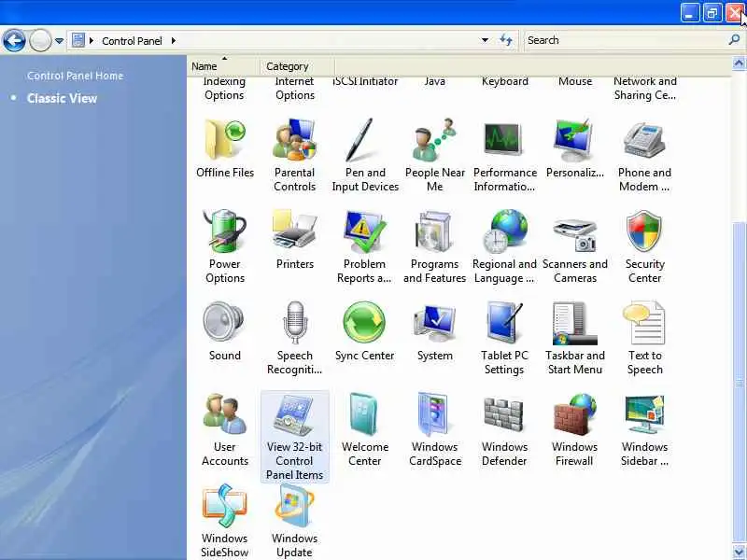Click the search magnifier icon
Screen dimensions: 747x560
click(734, 40)
